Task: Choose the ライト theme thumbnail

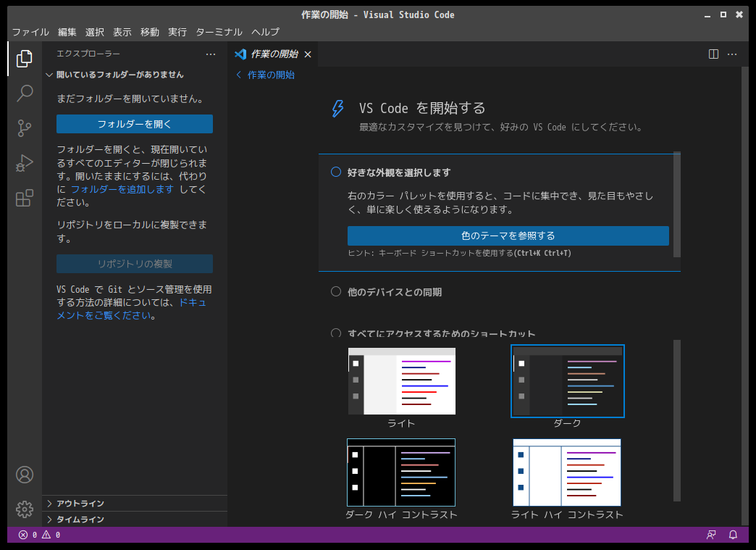Action: (x=402, y=381)
